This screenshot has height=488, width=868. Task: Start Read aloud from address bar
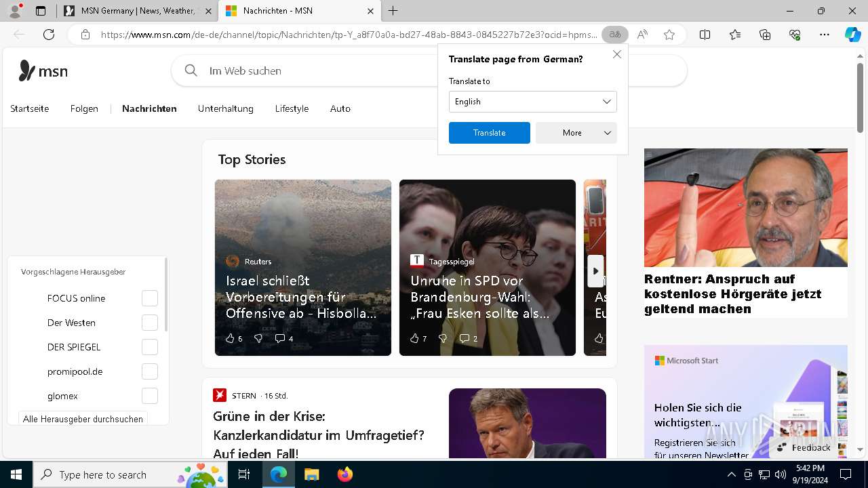(x=642, y=35)
